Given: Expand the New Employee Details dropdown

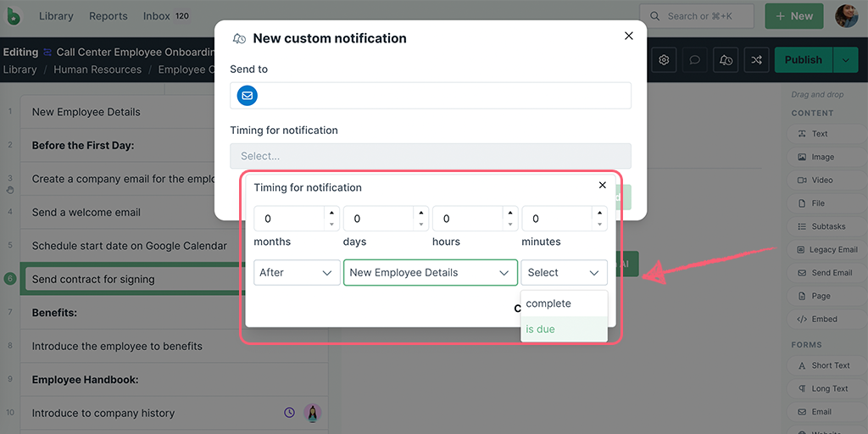Looking at the screenshot, I should pos(430,272).
